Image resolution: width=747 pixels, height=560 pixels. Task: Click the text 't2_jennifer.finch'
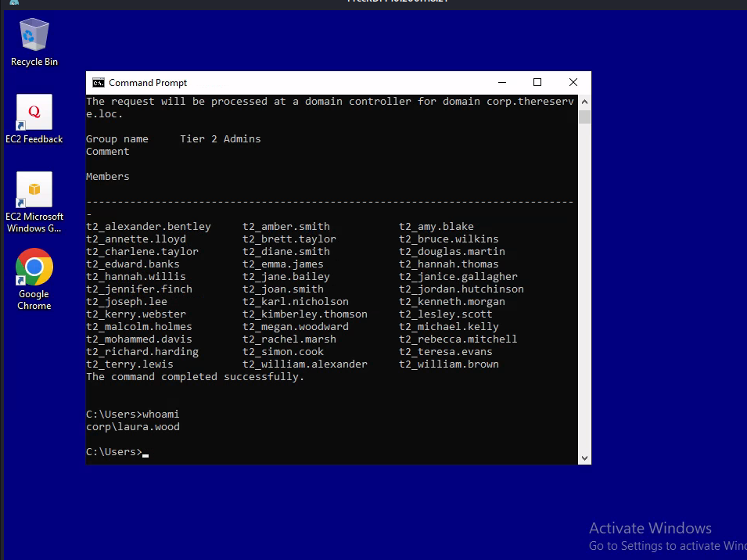(139, 289)
